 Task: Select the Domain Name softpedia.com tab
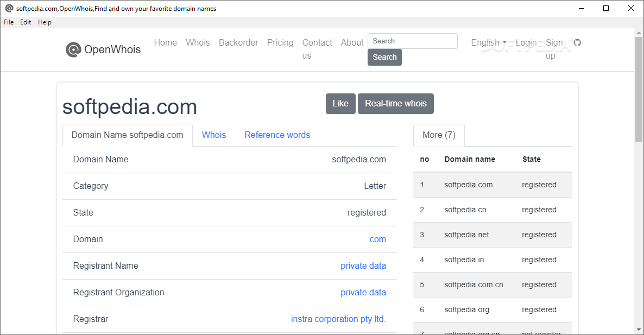pyautogui.click(x=127, y=135)
